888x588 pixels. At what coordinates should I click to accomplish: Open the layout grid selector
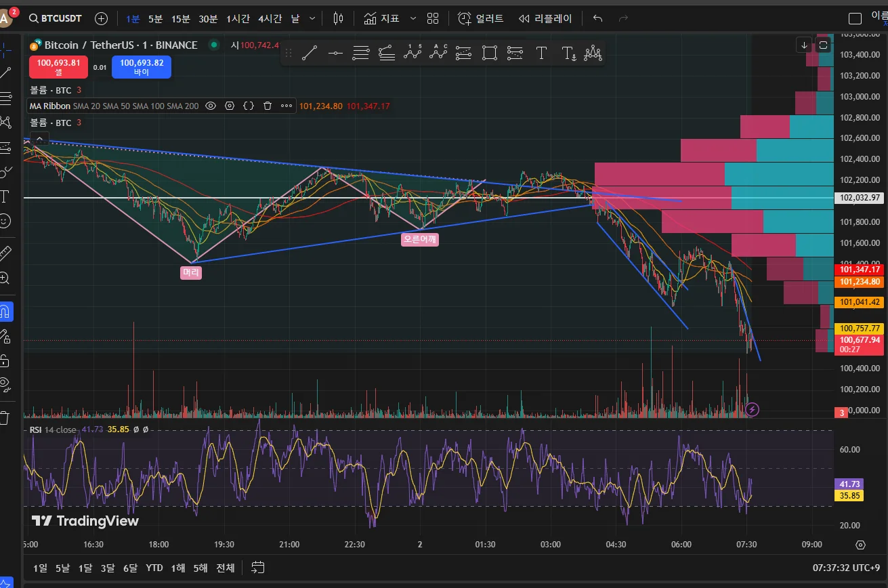coord(434,18)
